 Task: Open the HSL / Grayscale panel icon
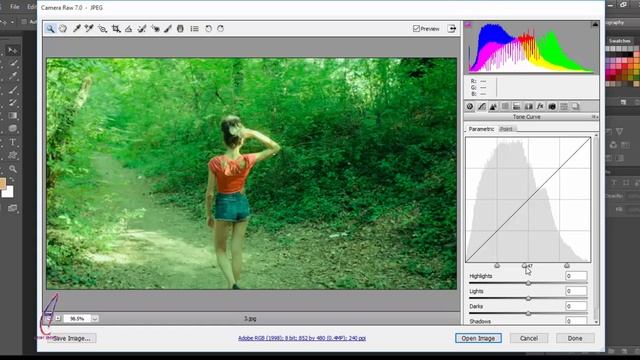(505, 107)
